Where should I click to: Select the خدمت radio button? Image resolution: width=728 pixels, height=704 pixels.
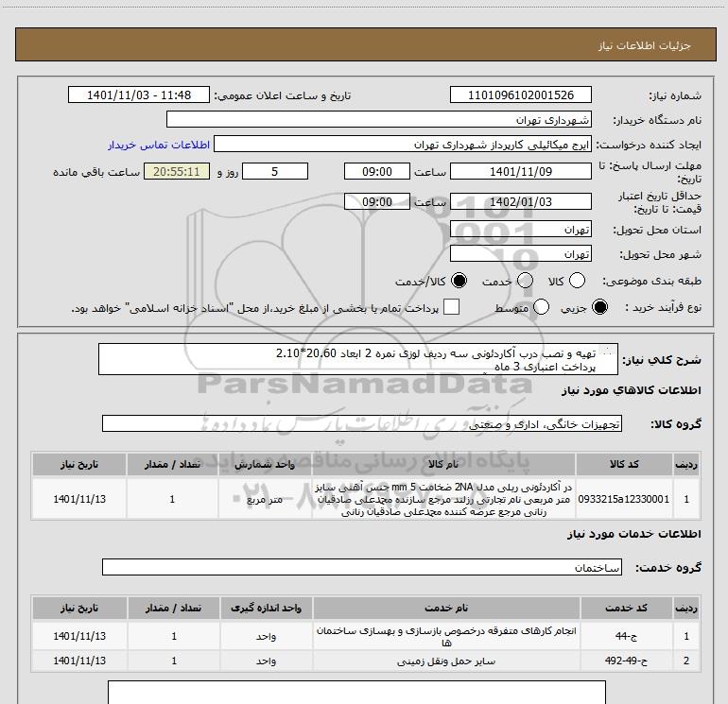525,281
